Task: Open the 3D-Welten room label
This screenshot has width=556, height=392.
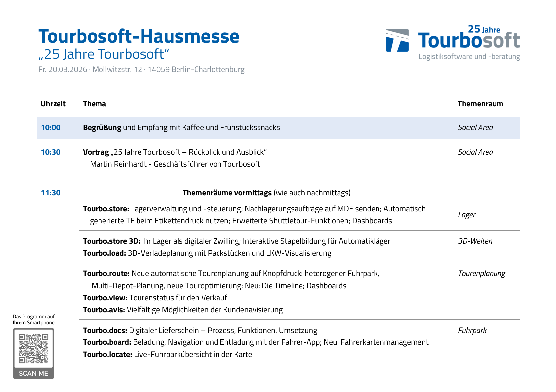Action: click(x=475, y=241)
